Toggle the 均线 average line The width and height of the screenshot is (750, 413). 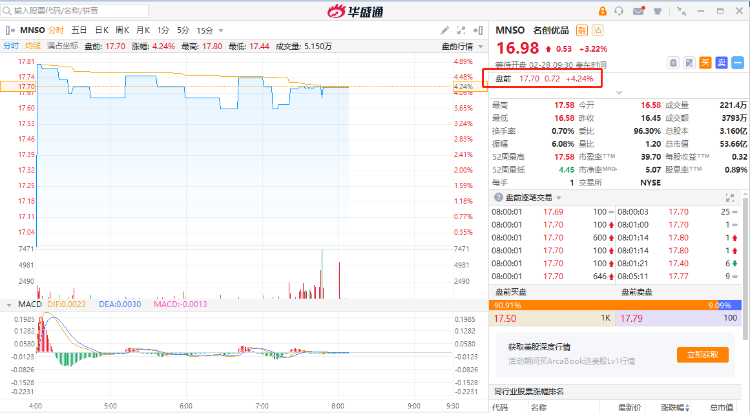pyautogui.click(x=33, y=46)
